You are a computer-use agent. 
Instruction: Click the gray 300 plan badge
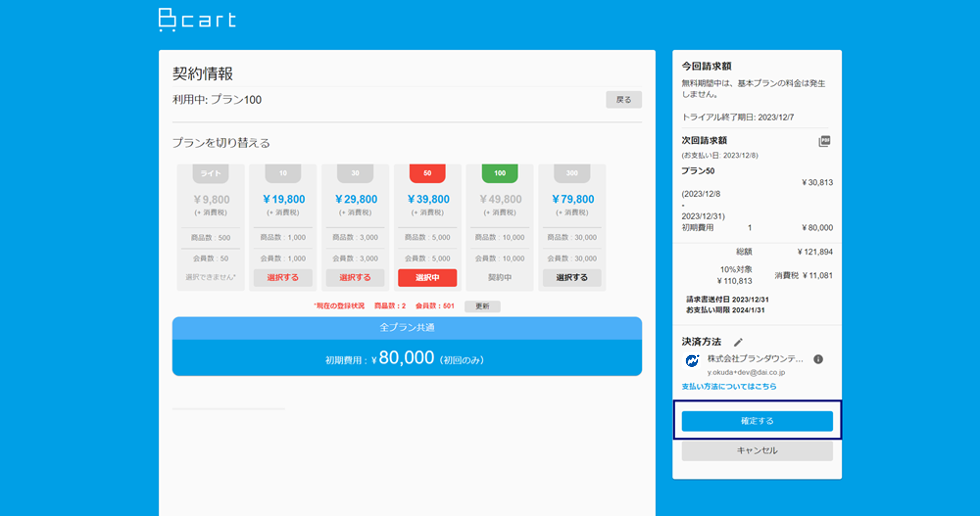point(572,173)
